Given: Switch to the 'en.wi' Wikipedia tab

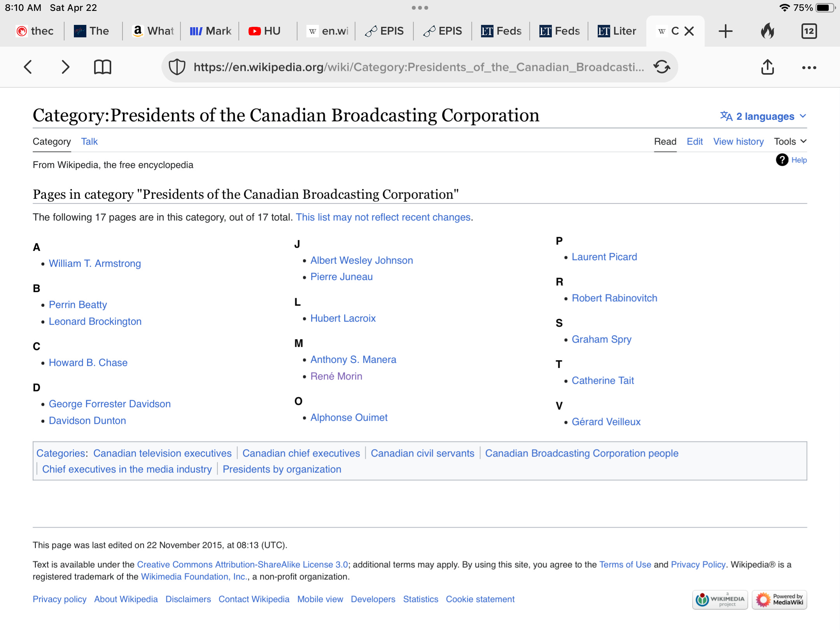Looking at the screenshot, I should 328,31.
